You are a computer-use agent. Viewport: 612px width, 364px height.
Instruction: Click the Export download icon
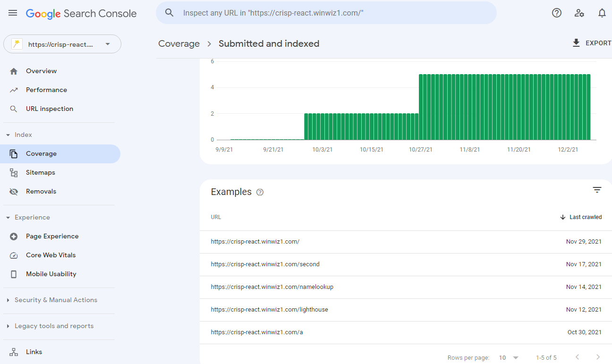(x=576, y=43)
